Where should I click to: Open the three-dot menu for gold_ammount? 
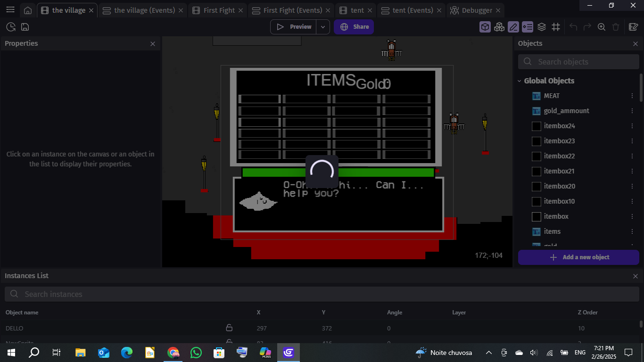632,111
